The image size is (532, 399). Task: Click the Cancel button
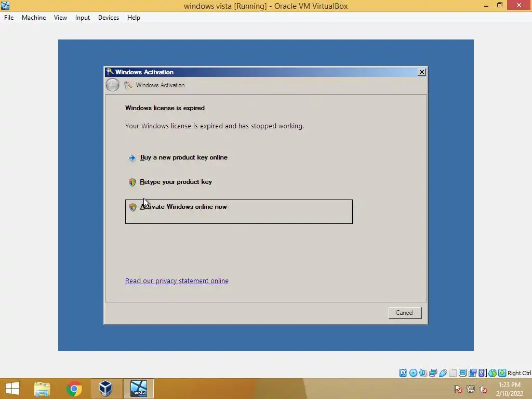pyautogui.click(x=405, y=313)
